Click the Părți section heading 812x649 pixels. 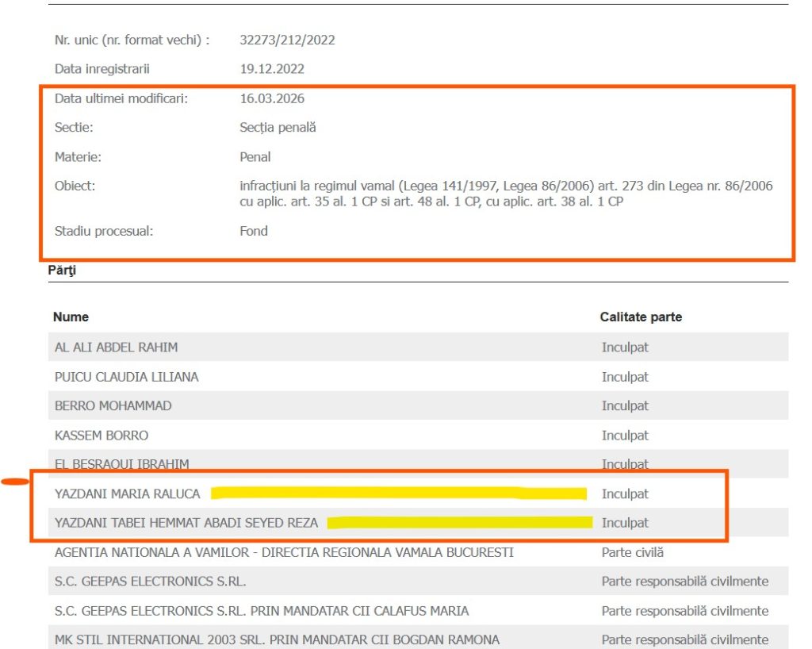pos(62,270)
